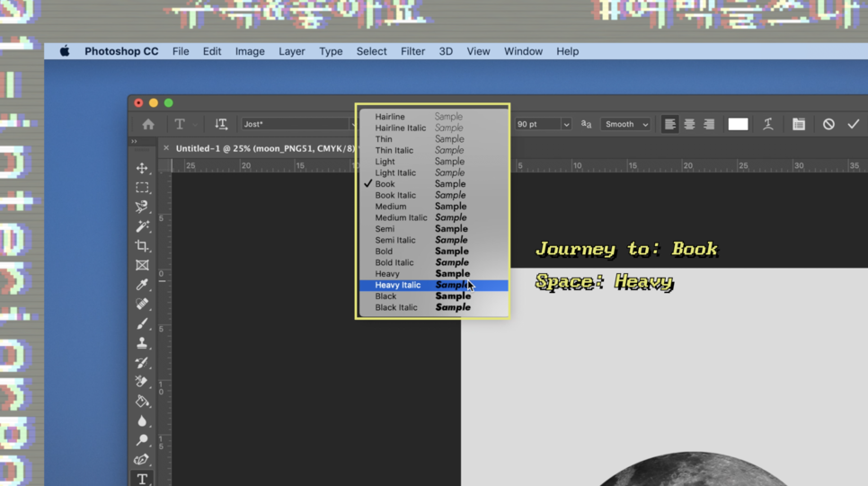Image resolution: width=868 pixels, height=486 pixels.
Task: Choose the Semi font style
Action: tap(433, 228)
